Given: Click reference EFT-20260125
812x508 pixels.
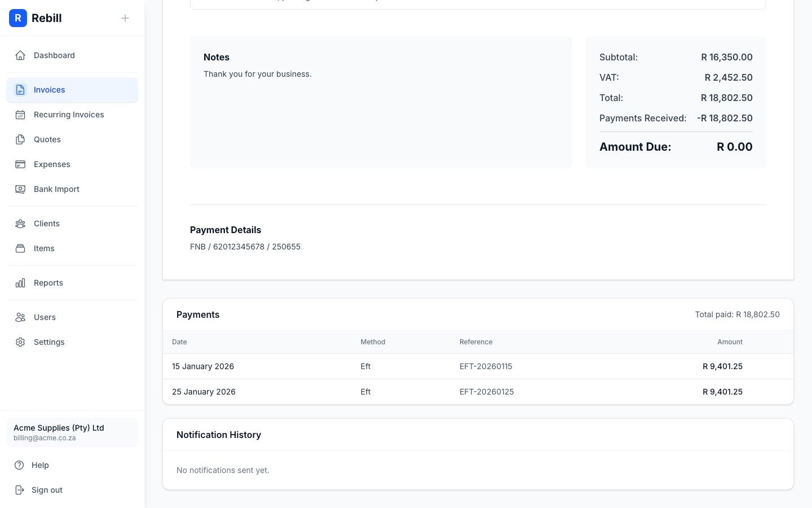Looking at the screenshot, I should (487, 392).
